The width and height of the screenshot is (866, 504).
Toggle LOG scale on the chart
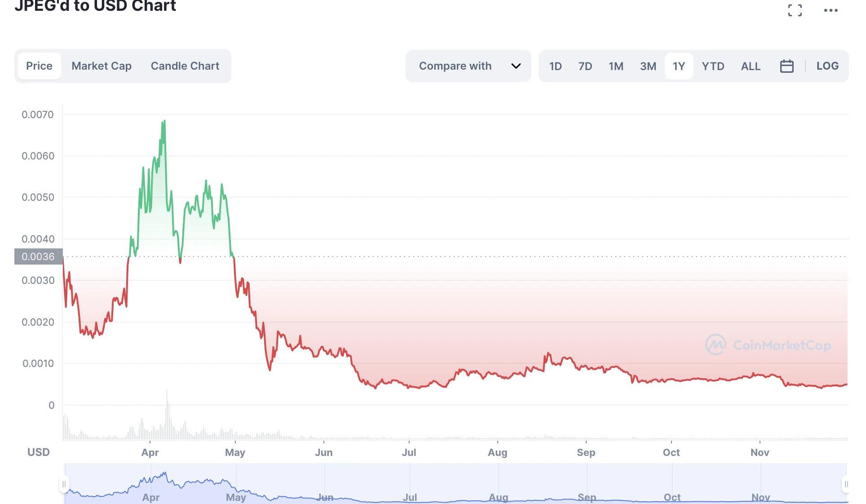click(827, 66)
